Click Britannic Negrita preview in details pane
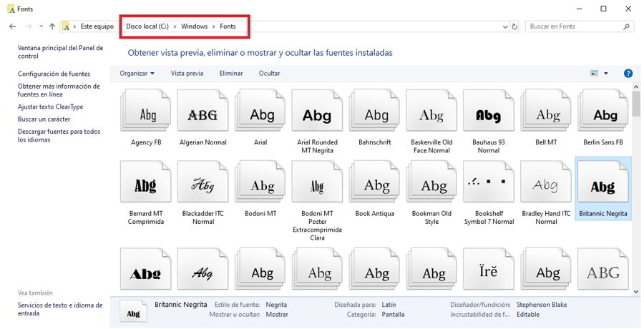This screenshot has height=329, width=644. pyautogui.click(x=133, y=311)
